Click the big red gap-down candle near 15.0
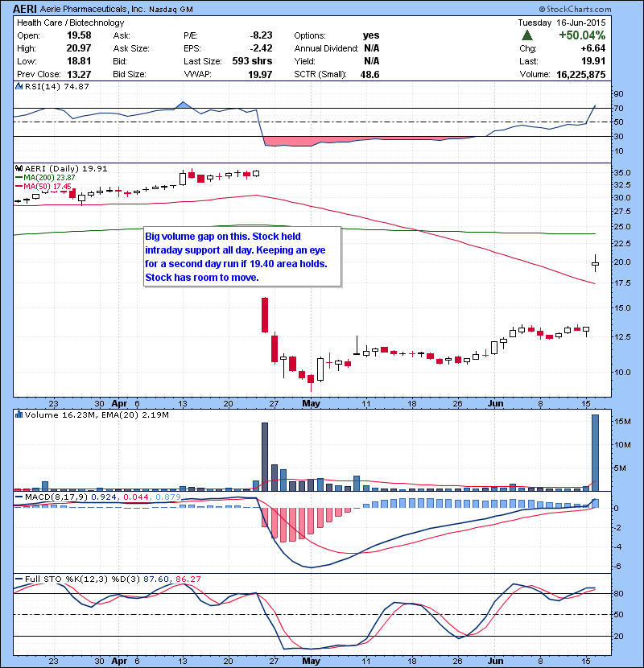 tap(265, 315)
